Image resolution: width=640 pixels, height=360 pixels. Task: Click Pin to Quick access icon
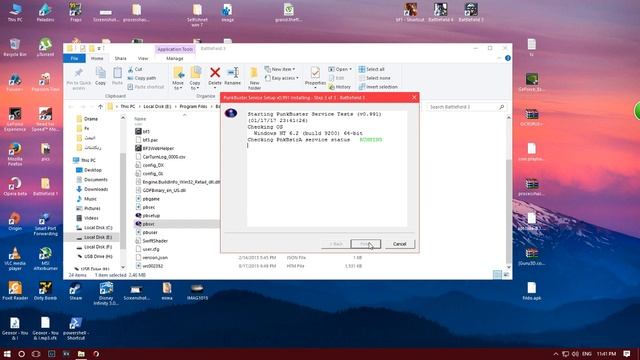coord(79,73)
